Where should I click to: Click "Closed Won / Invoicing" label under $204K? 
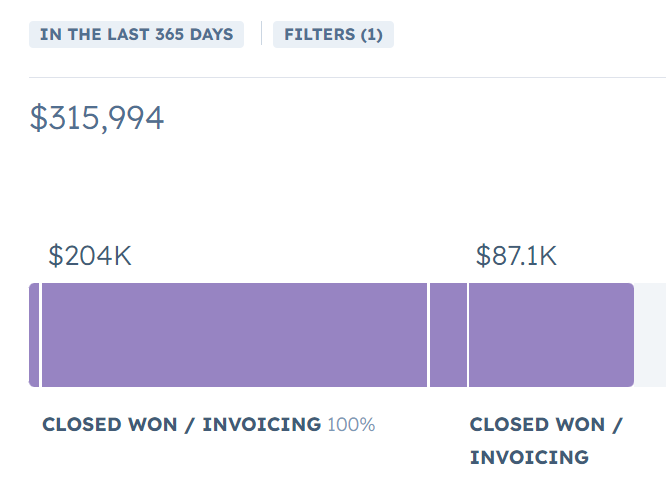[x=181, y=425]
